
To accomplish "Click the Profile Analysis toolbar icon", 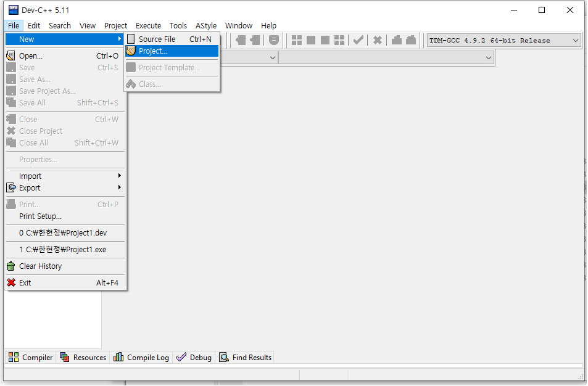I will tap(397, 39).
